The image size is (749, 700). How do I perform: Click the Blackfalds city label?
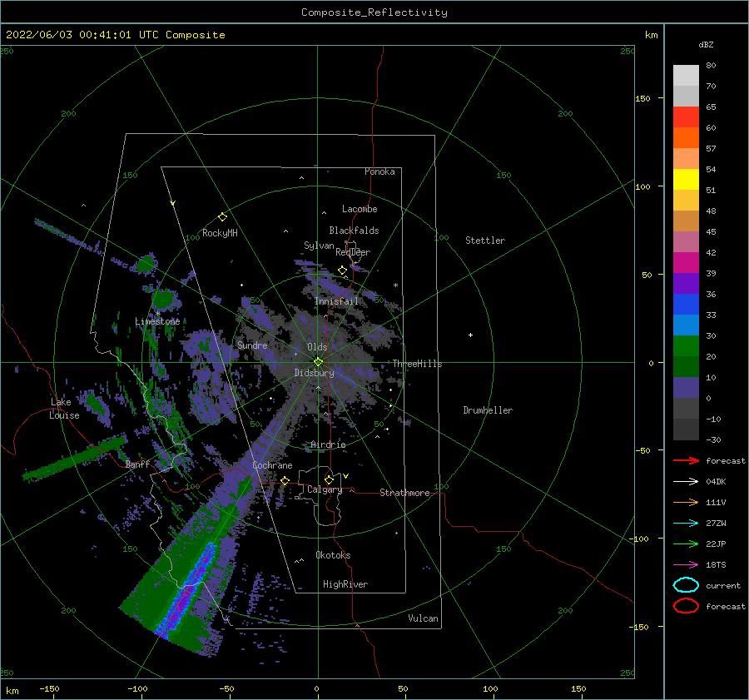coord(354,231)
